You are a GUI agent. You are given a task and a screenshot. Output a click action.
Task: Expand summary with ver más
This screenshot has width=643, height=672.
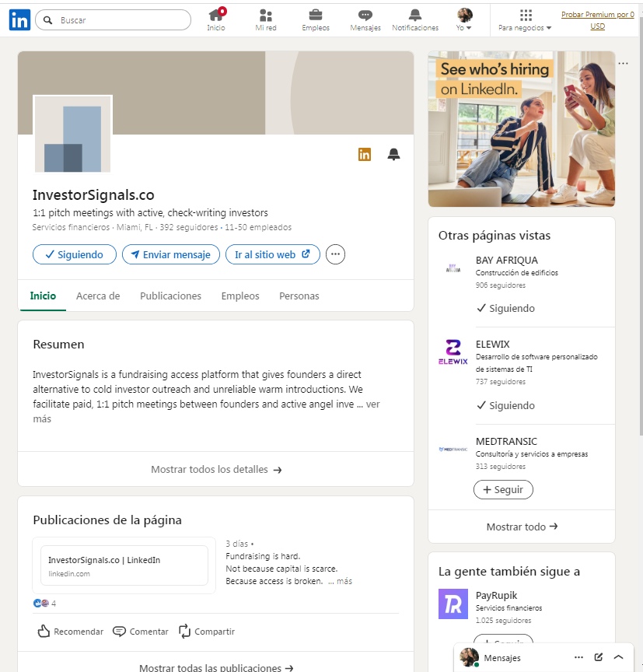click(x=372, y=404)
